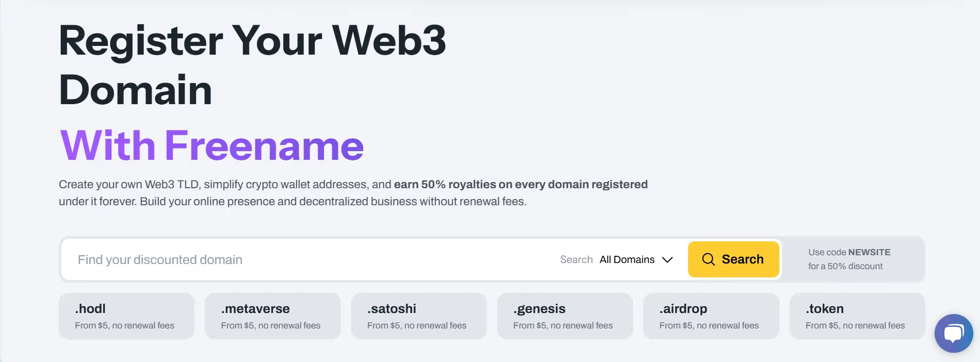Click the 'for a 50% discount' text
Viewport: 980px width, 362px height.
[845, 266]
